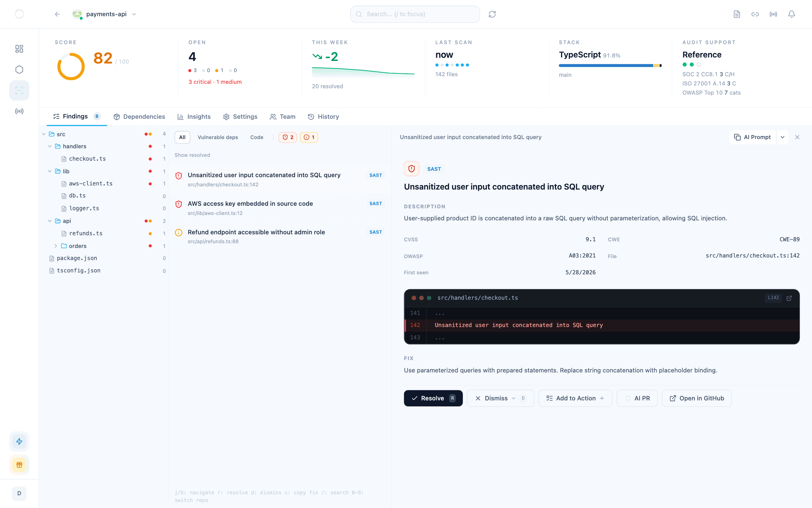Click the back arrow icon

pyautogui.click(x=57, y=14)
